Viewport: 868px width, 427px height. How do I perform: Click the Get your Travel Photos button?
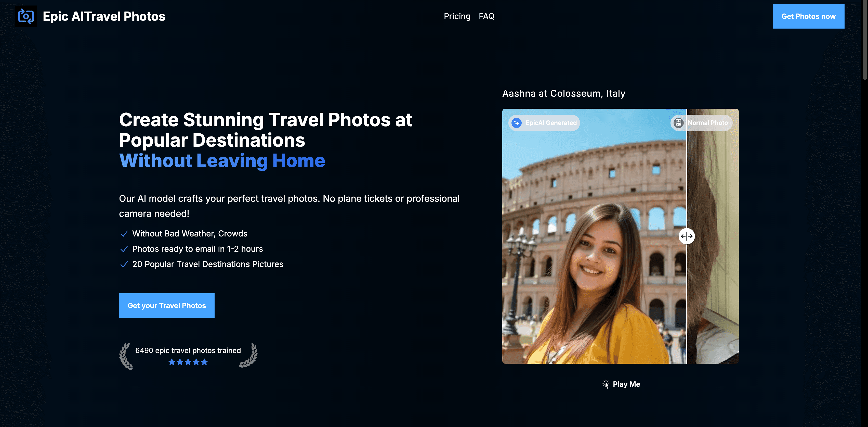click(x=166, y=306)
